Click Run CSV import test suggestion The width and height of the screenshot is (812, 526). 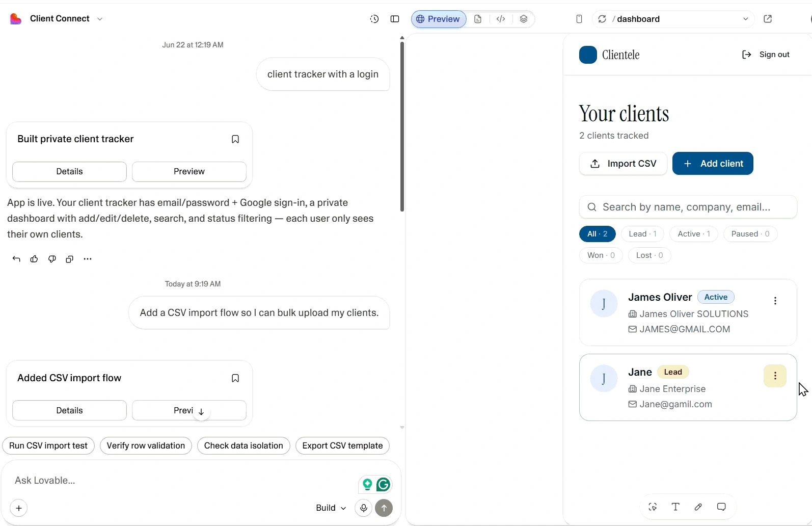pyautogui.click(x=48, y=445)
